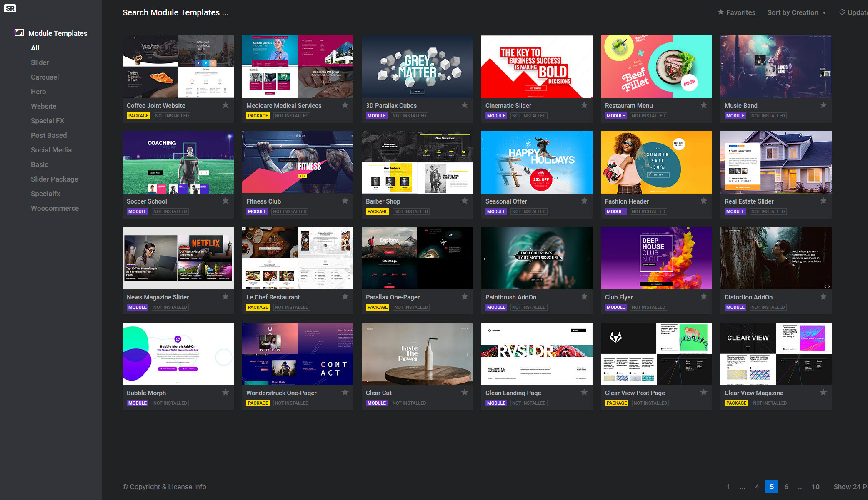Open Copyright & License Info link
Image resolution: width=868 pixels, height=500 pixels.
[164, 487]
